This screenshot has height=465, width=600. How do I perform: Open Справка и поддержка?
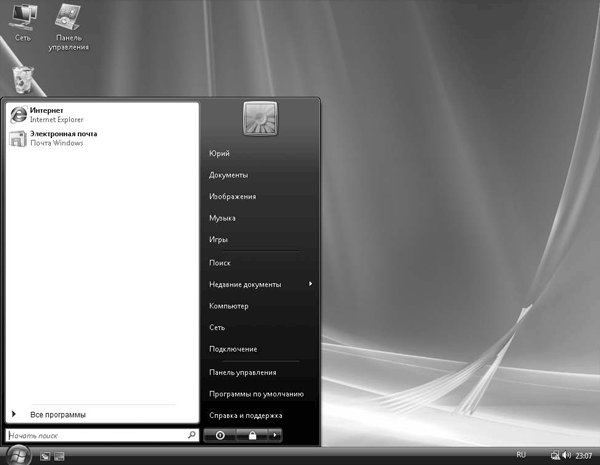coord(246,415)
